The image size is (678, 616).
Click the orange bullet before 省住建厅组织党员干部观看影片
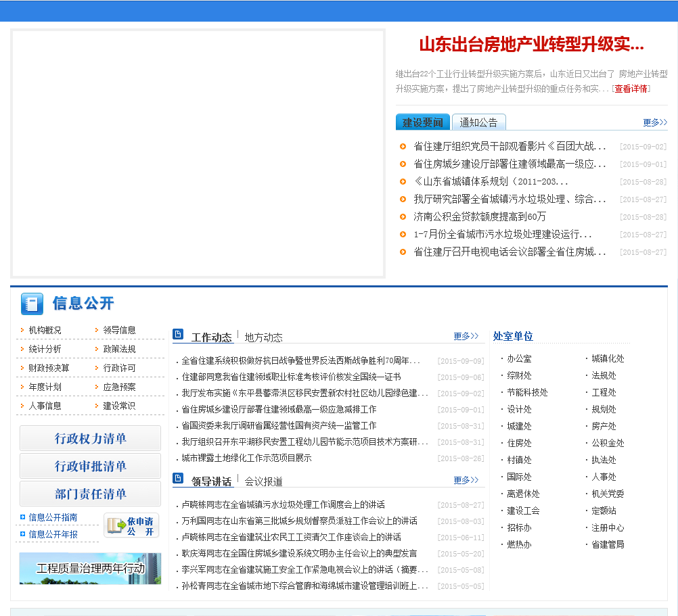coord(403,147)
